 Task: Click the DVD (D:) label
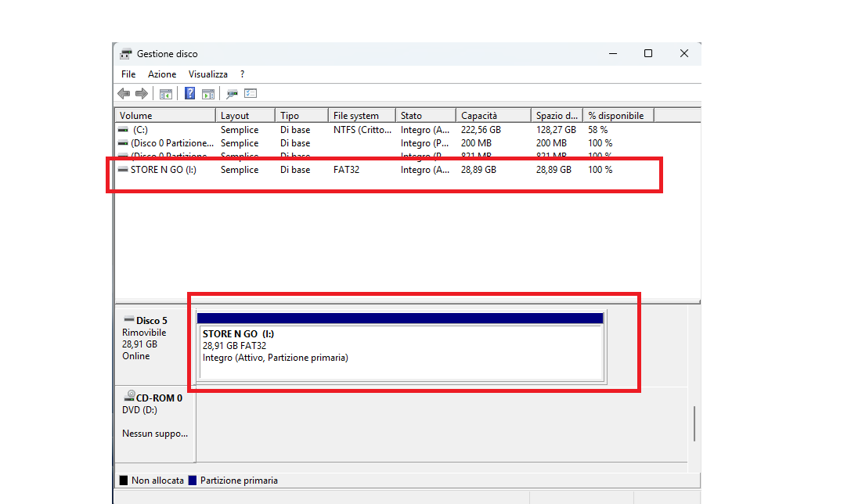(139, 410)
